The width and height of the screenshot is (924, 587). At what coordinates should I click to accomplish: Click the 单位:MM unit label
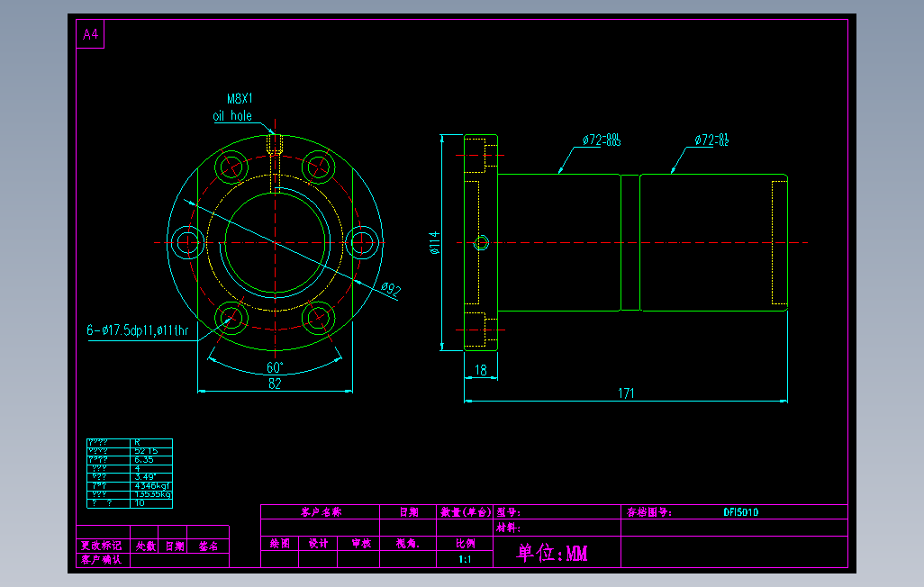tap(552, 553)
